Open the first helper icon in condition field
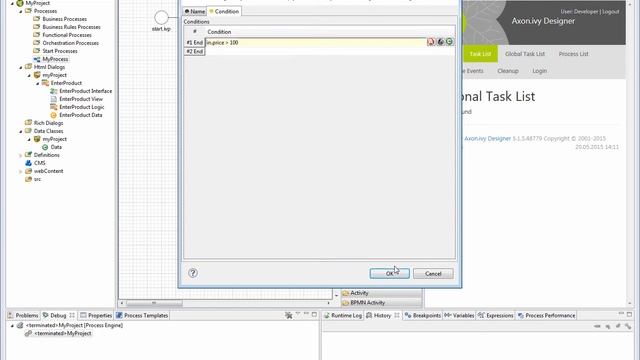 pyautogui.click(x=431, y=42)
